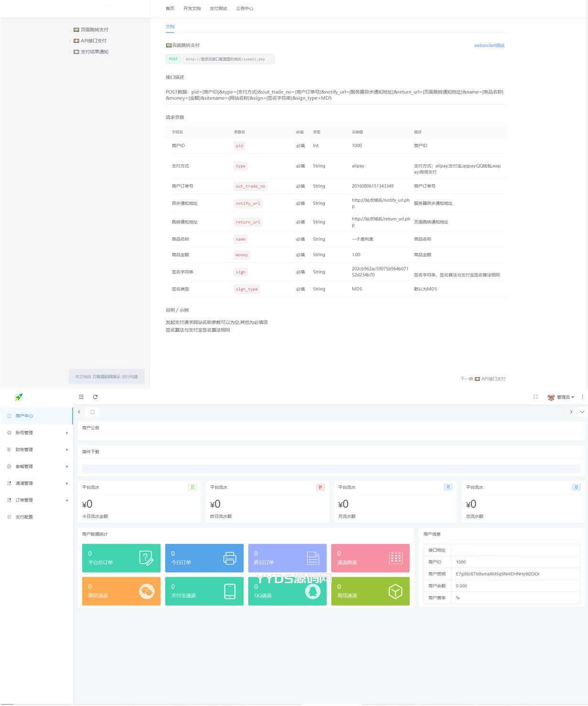Viewport: 588px width, 706px height.
Task: Toggle fullscreen with the expand icon
Action: click(535, 397)
